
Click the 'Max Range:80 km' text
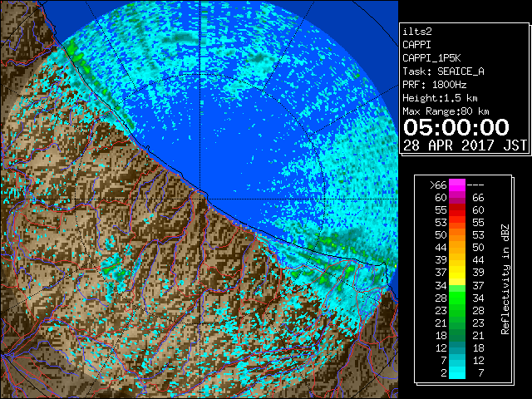click(446, 111)
